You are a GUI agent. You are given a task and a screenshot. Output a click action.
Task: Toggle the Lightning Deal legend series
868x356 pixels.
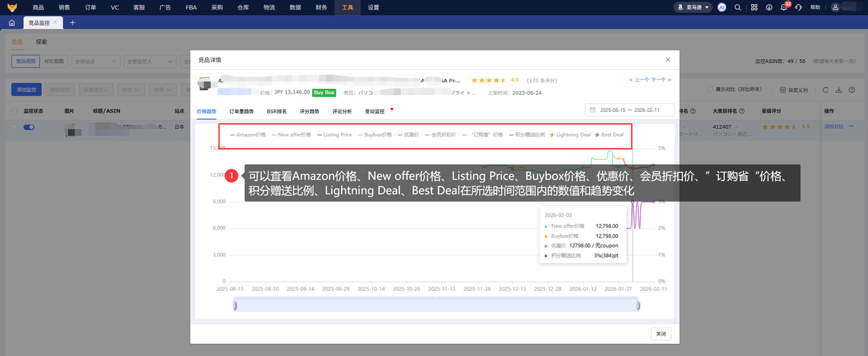click(x=570, y=134)
